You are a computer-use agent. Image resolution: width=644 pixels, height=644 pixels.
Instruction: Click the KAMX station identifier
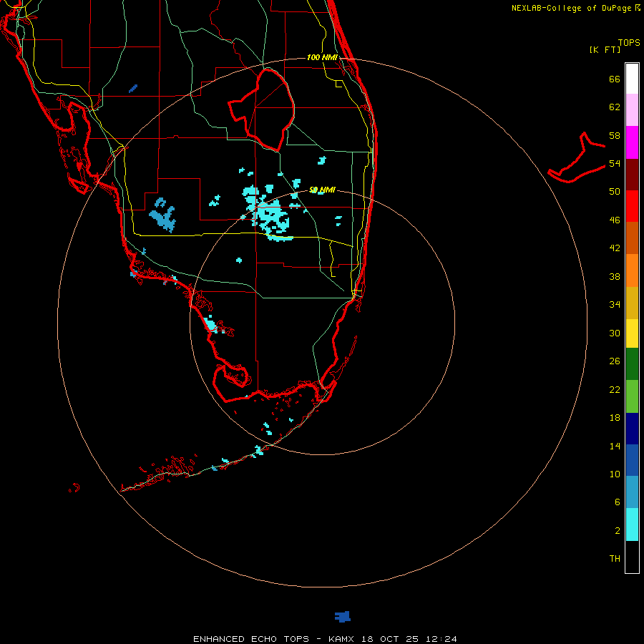(341, 639)
